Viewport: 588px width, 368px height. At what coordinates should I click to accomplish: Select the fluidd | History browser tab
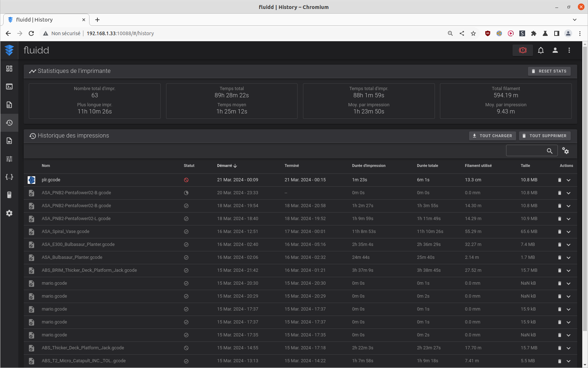pyautogui.click(x=46, y=20)
